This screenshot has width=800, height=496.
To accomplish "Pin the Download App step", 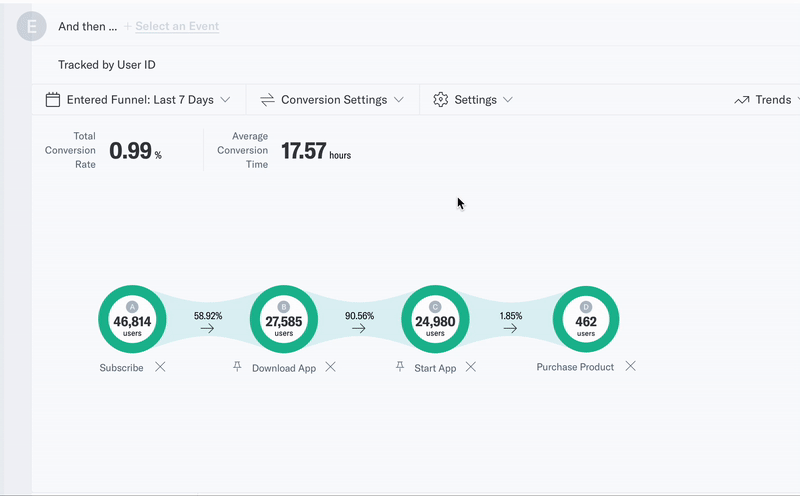I will [x=237, y=366].
